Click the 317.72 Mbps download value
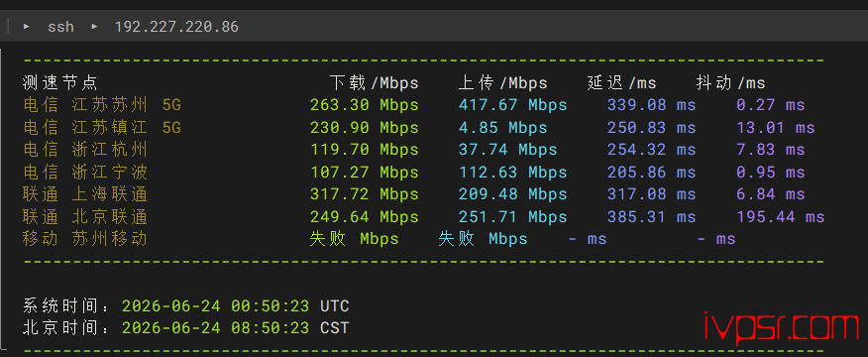Screen dimensions: 868x357 [x=365, y=194]
